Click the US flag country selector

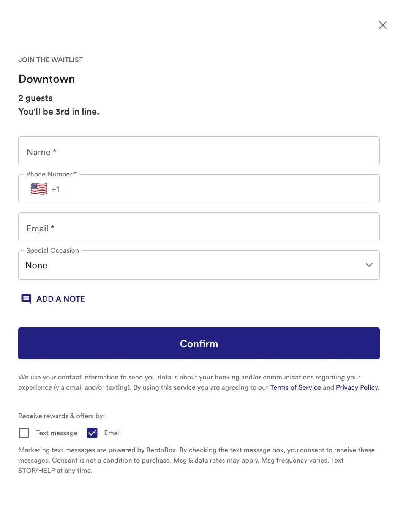pos(39,189)
